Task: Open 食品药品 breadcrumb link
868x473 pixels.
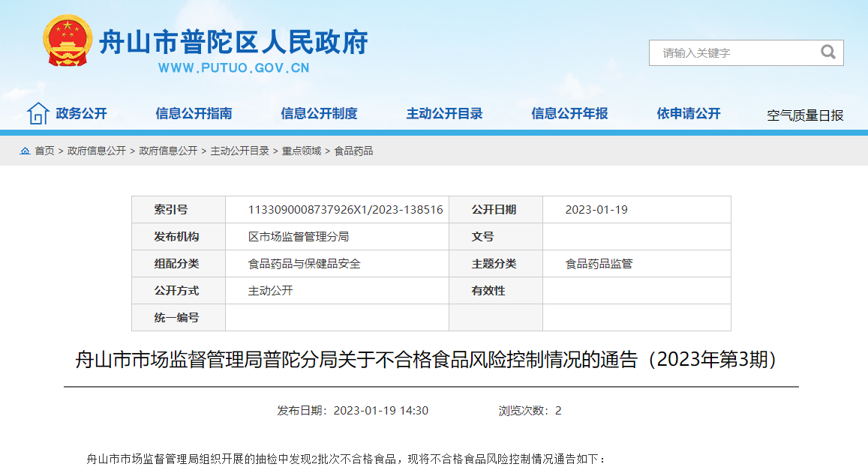Action: (353, 151)
